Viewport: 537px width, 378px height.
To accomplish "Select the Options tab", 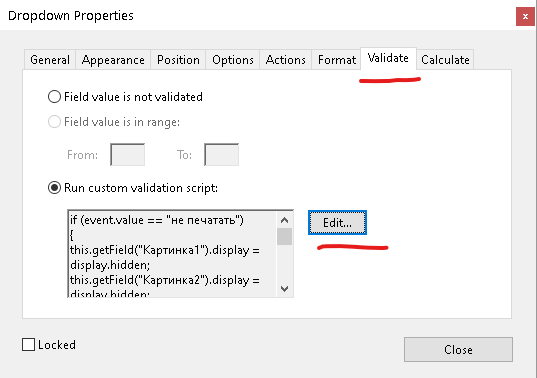I will click(x=233, y=60).
